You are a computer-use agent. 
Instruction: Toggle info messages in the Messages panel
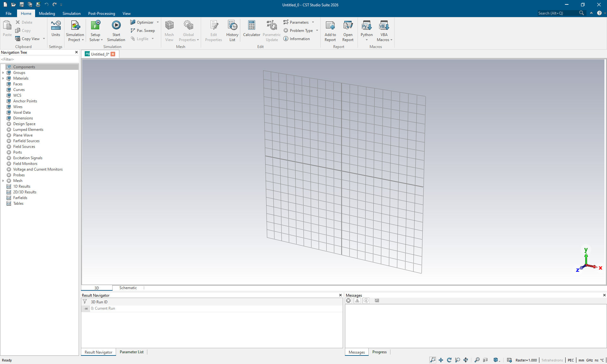[x=366, y=300]
